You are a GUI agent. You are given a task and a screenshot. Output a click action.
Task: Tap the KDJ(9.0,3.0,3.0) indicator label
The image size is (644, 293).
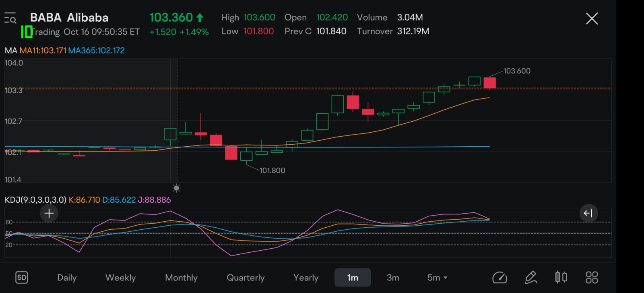[35, 199]
